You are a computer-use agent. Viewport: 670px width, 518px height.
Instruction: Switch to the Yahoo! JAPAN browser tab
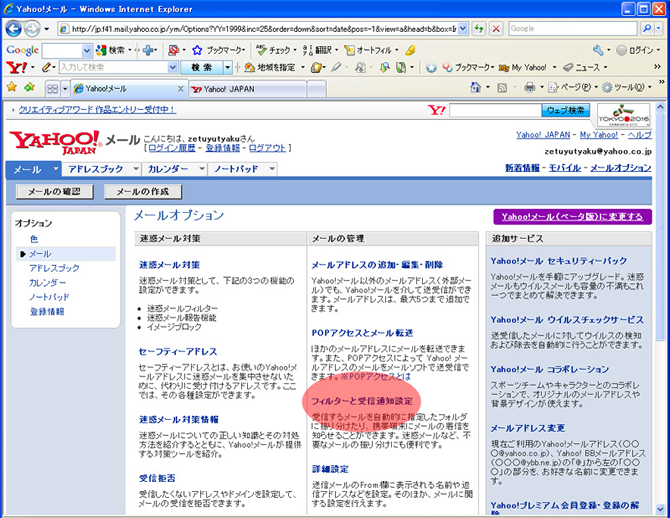point(248,89)
